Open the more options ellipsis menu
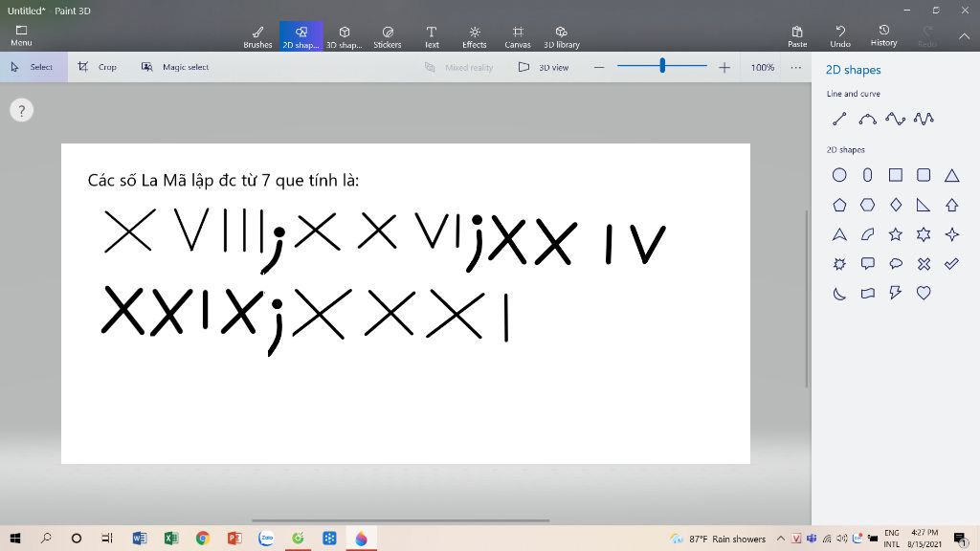Screen dimensions: 980x551 (x=795, y=67)
